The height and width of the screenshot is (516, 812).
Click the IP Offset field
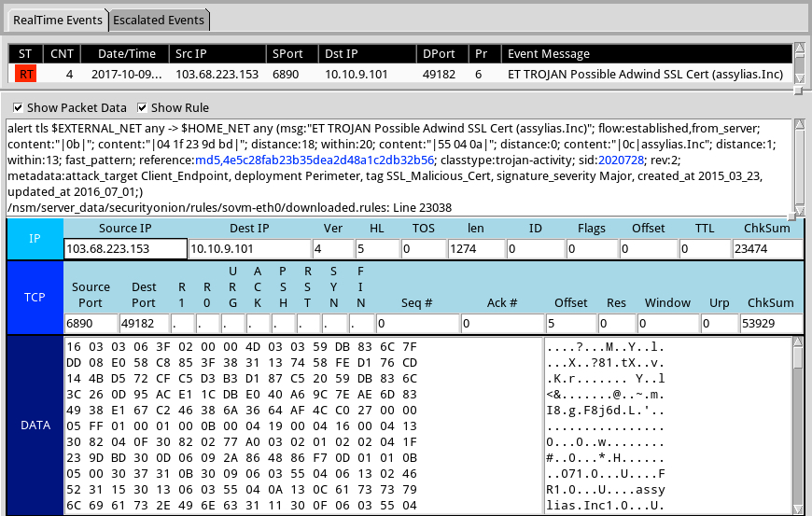click(x=649, y=249)
